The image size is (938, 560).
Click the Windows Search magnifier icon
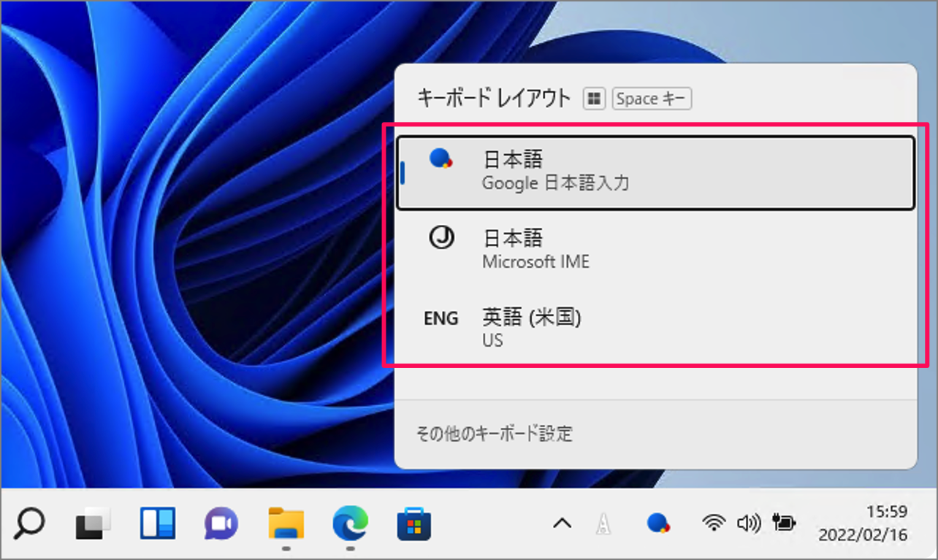point(29,523)
